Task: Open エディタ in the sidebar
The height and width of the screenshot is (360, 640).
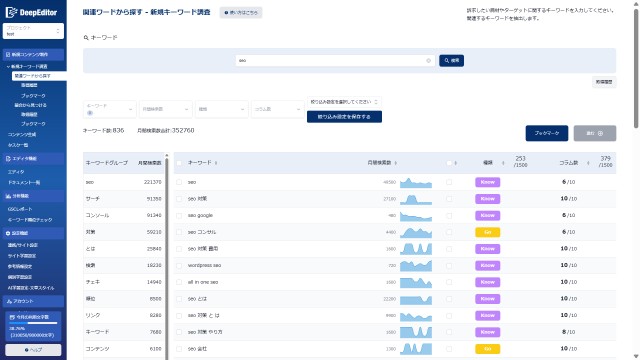Action: [16, 172]
